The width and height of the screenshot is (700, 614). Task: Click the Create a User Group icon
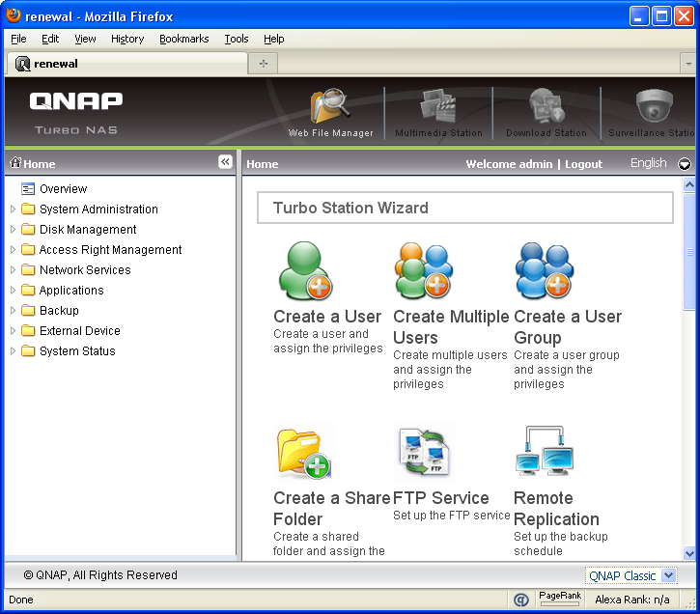(545, 271)
